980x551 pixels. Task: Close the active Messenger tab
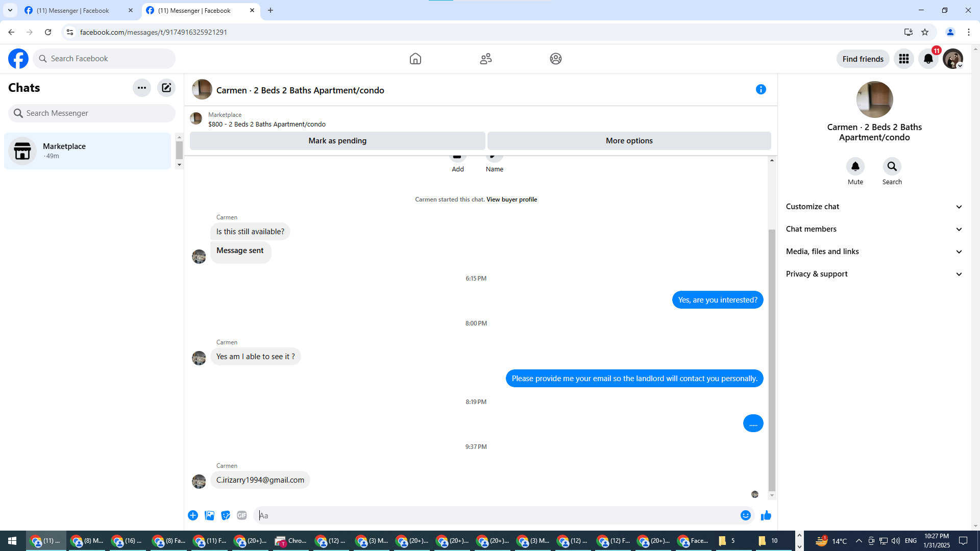(252, 10)
